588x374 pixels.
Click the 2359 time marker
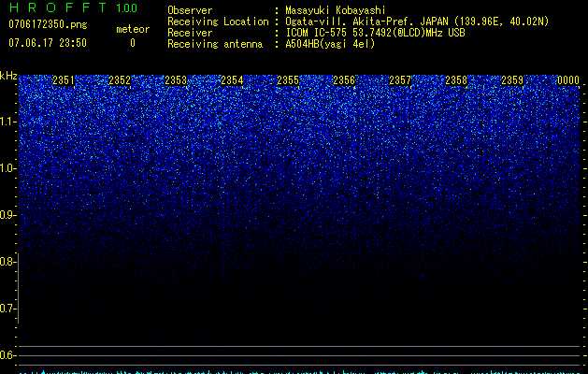[512, 80]
